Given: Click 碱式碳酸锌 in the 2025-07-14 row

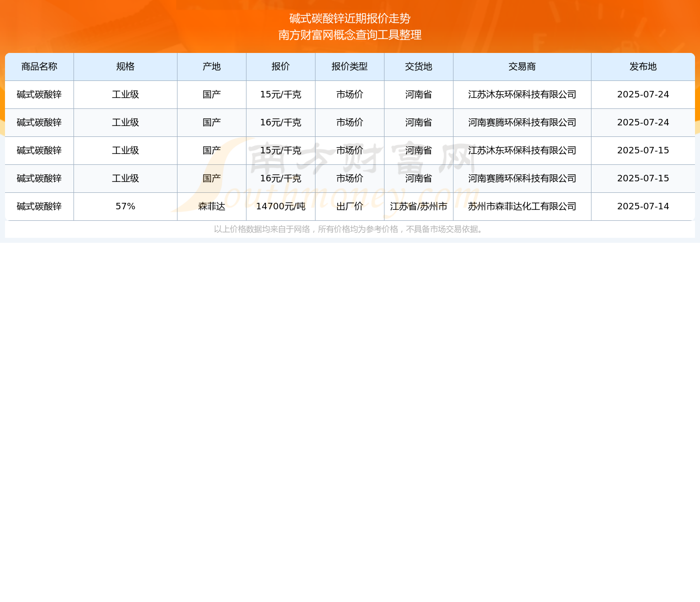Looking at the screenshot, I should click(x=39, y=206).
